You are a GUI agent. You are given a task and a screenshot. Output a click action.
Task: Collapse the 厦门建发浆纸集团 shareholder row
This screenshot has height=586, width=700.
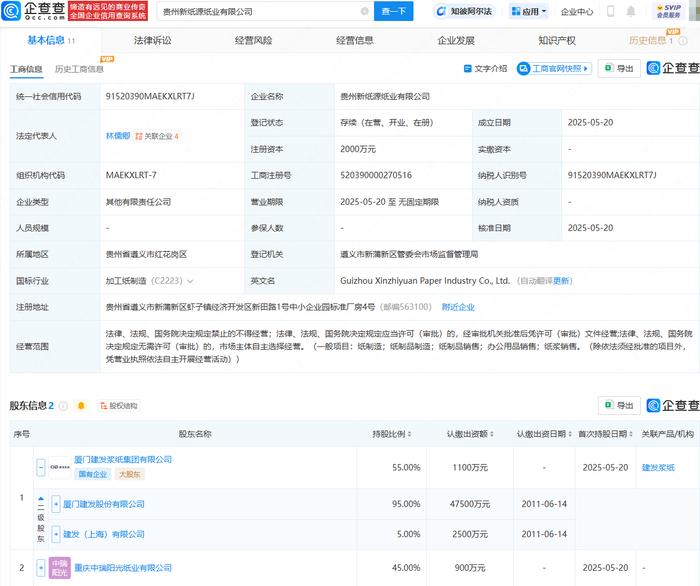click(41, 468)
